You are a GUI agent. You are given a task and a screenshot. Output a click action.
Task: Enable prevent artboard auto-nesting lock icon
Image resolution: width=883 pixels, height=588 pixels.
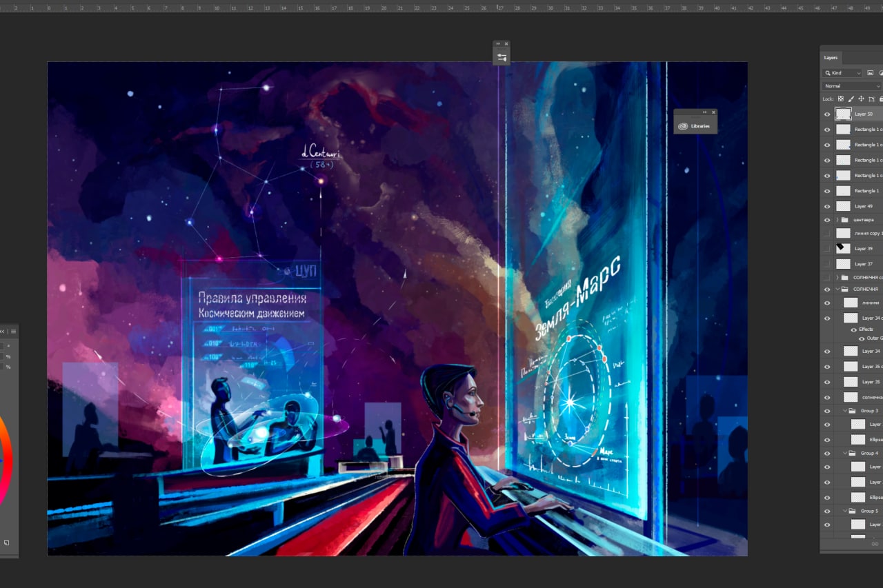[x=871, y=99]
